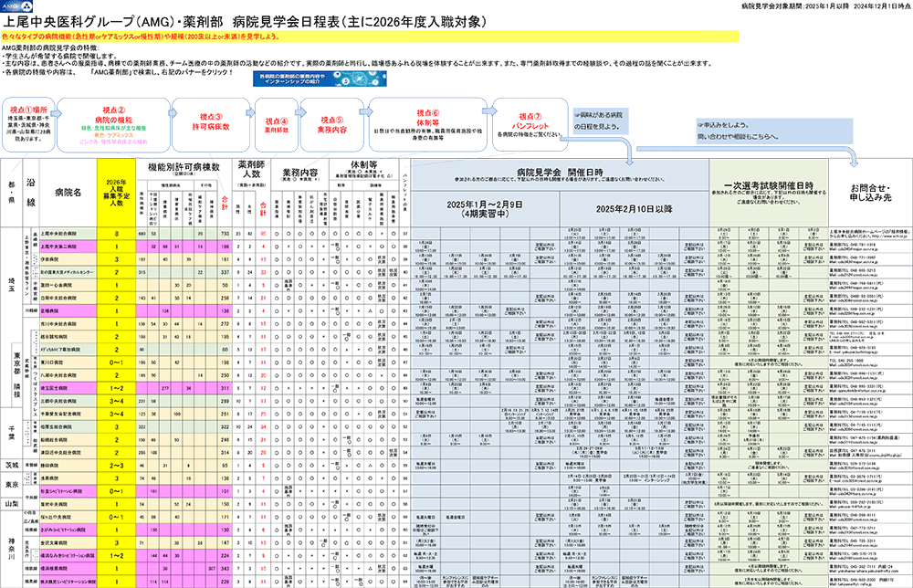The image size is (913, 588).
Task: Click the お問合せ・申し込み先 header
Action: coord(870,193)
